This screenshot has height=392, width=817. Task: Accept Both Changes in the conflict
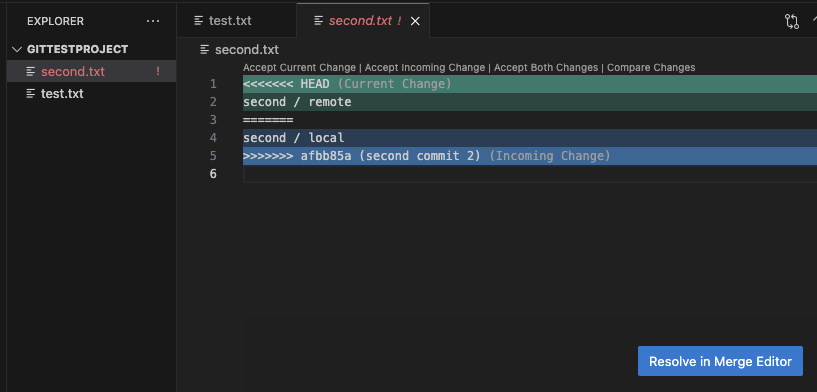point(546,68)
